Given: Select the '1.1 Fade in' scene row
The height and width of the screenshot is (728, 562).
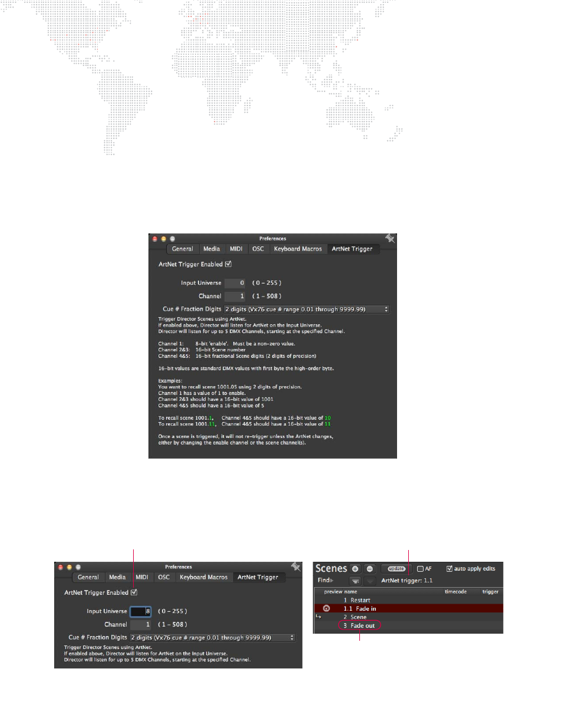Looking at the screenshot, I should (408, 608).
